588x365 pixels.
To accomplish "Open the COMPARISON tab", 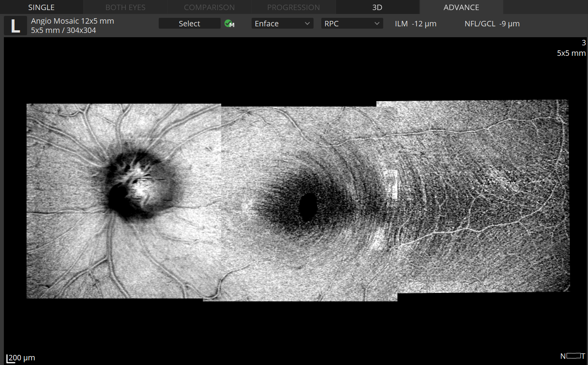I will pyautogui.click(x=209, y=7).
